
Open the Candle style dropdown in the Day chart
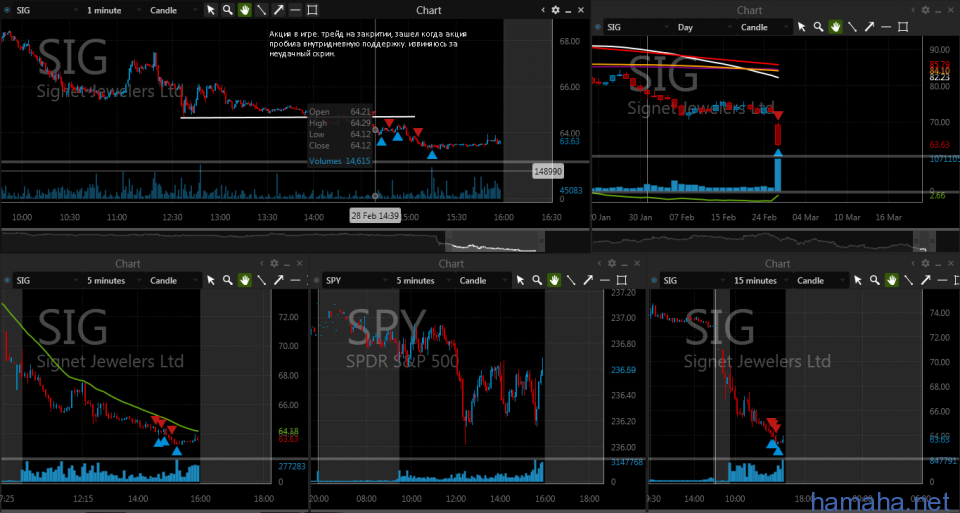click(x=764, y=27)
